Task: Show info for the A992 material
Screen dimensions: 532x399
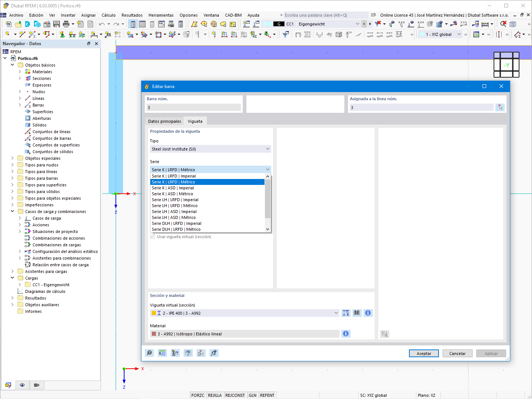Action: click(346, 334)
